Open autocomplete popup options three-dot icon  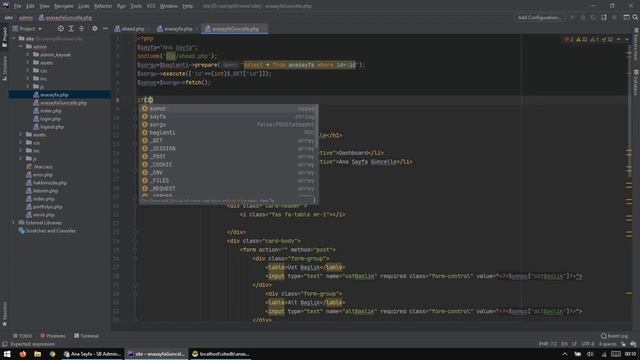click(314, 200)
